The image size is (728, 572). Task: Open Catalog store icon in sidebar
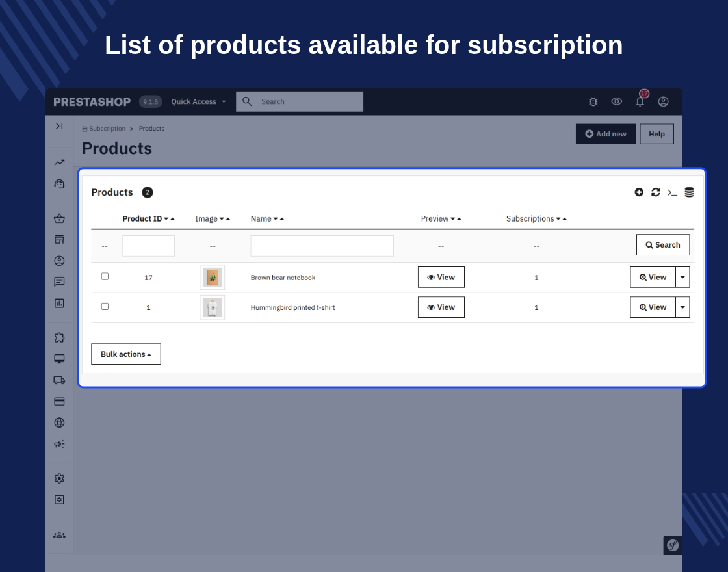pyautogui.click(x=59, y=240)
